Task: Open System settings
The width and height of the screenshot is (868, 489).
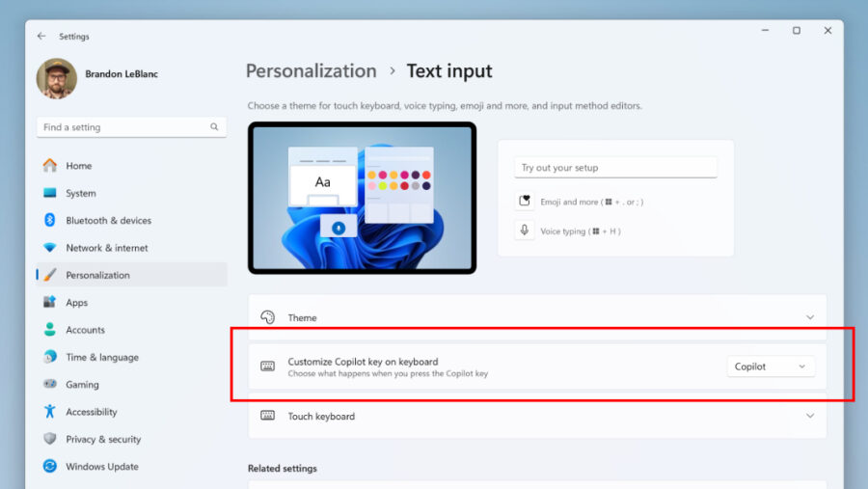Action: pos(132,193)
